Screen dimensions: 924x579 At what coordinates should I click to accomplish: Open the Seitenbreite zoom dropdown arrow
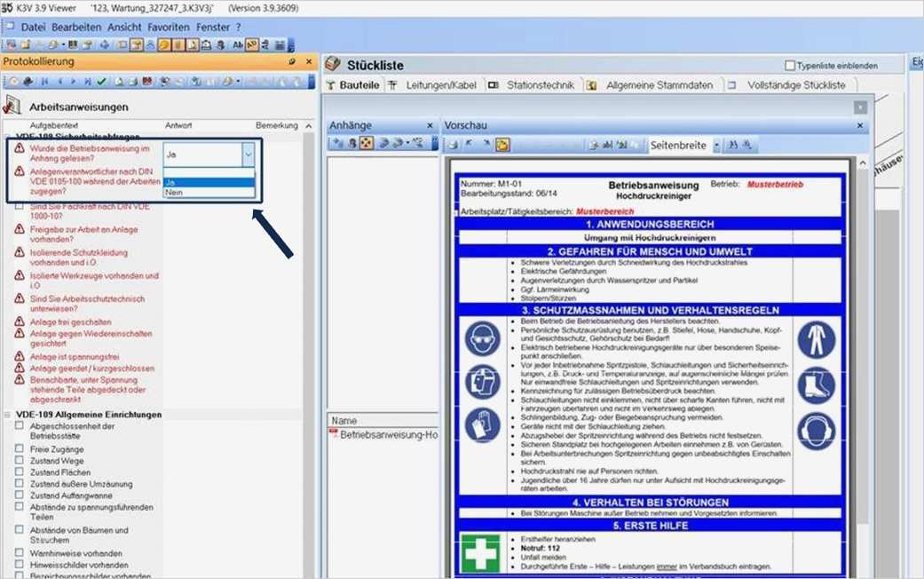(716, 145)
